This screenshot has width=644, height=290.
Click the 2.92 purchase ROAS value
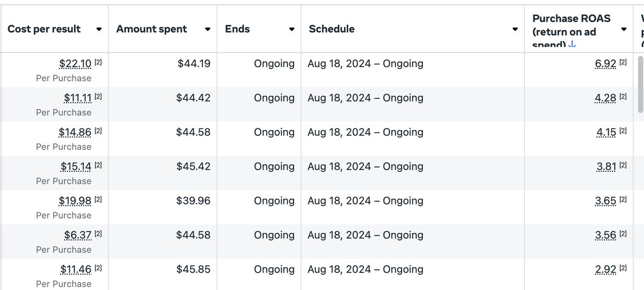pos(605,270)
